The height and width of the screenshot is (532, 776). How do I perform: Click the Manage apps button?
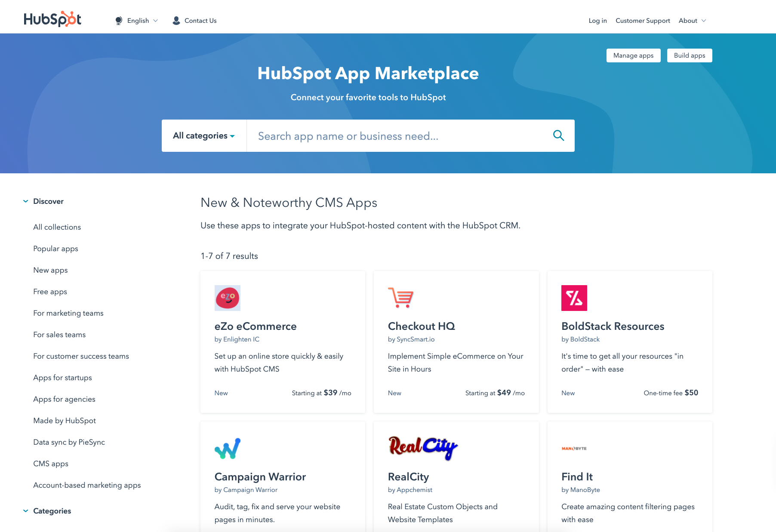coord(633,55)
